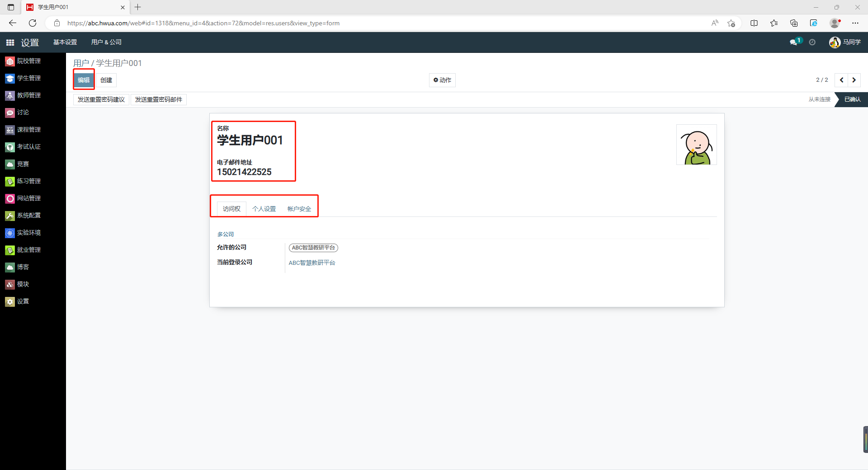Image resolution: width=868 pixels, height=470 pixels.
Task: Open the activities clock icon
Action: point(812,42)
